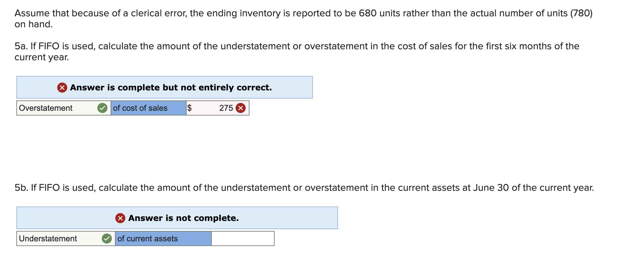Click the dollar sign in the 5a answer row

point(189,108)
